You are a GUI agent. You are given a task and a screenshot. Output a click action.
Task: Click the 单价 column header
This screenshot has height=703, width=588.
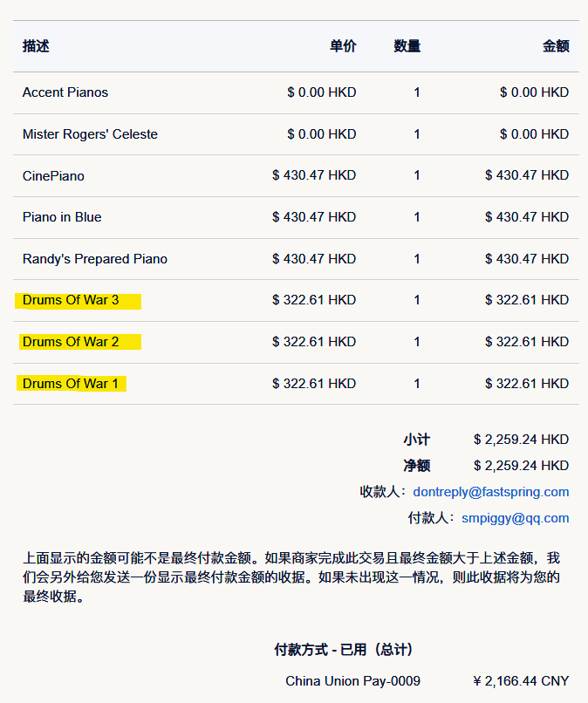coord(343,46)
